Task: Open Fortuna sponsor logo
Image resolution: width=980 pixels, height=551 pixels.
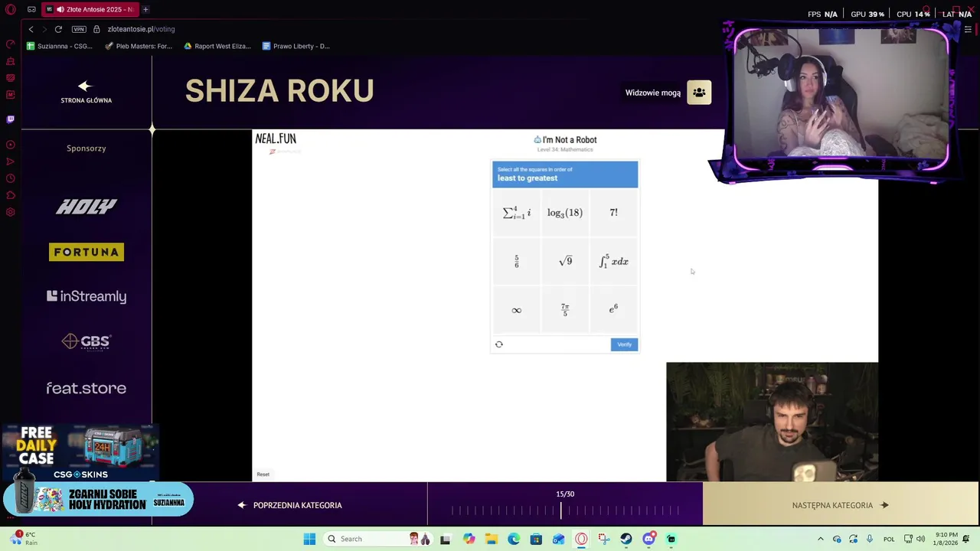Action: click(x=86, y=252)
